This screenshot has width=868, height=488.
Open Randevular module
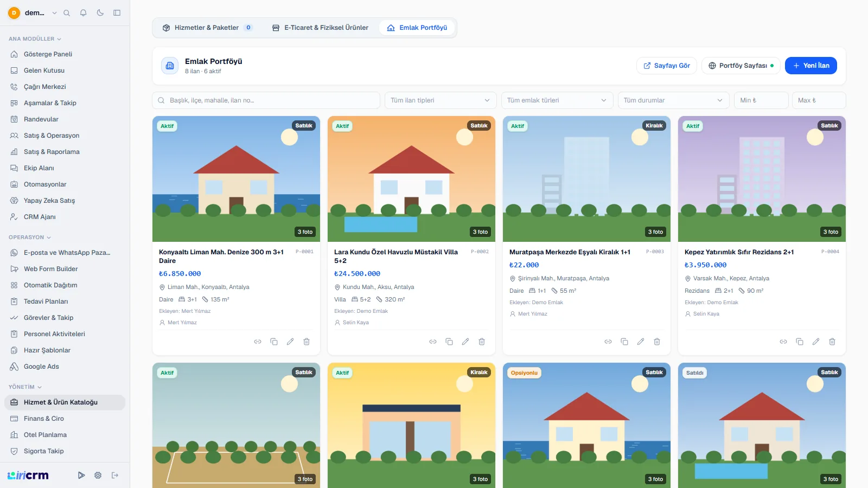tap(65, 119)
